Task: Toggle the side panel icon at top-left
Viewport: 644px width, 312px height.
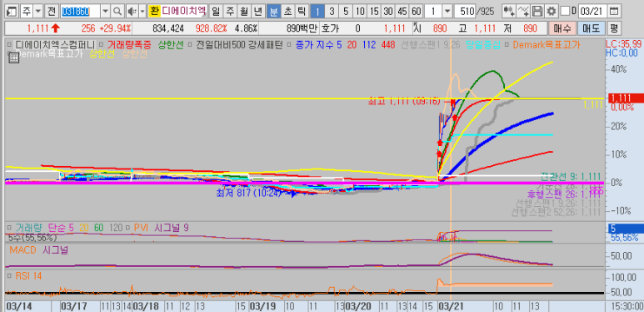Action: 12,11
